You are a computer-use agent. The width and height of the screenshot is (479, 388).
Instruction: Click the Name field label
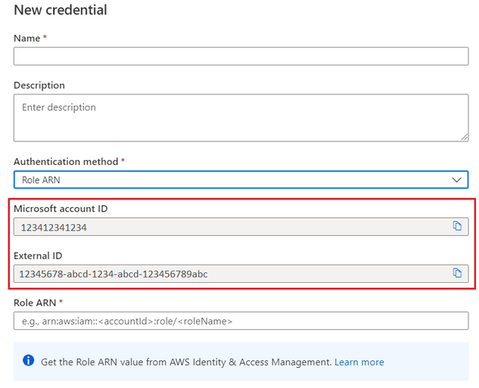[x=27, y=38]
